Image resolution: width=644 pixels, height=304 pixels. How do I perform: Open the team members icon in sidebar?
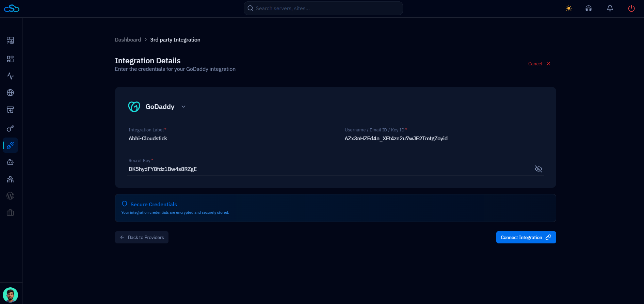[x=11, y=179]
